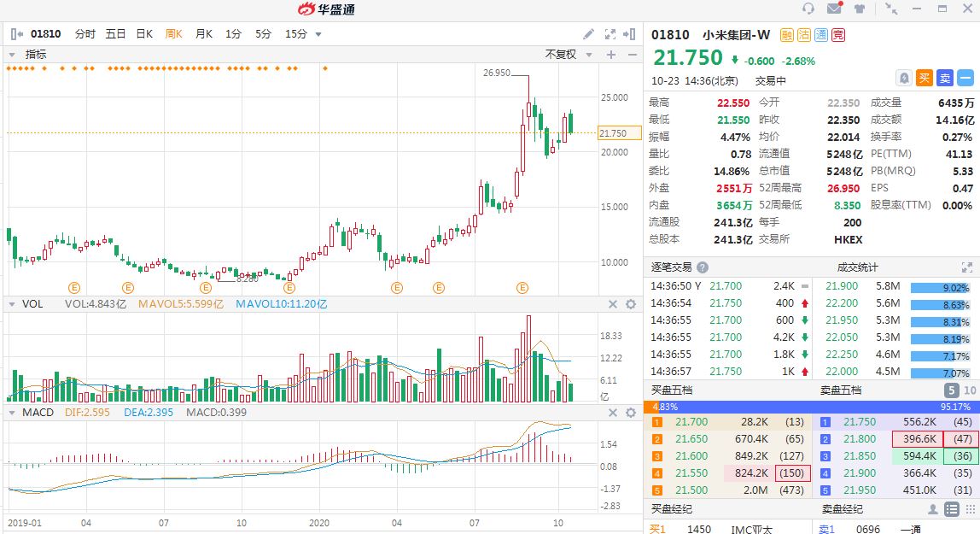Open the pencil drawing tool
The image size is (980, 534).
[x=589, y=34]
